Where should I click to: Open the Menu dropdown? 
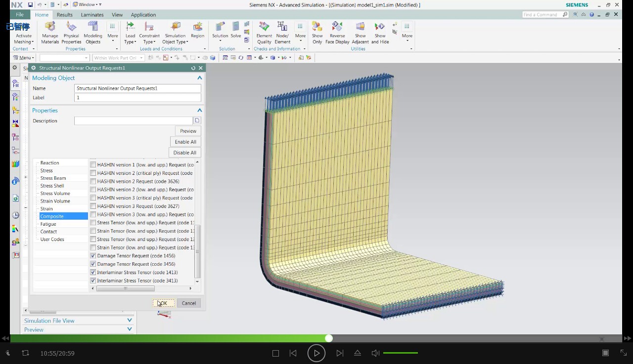(24, 58)
